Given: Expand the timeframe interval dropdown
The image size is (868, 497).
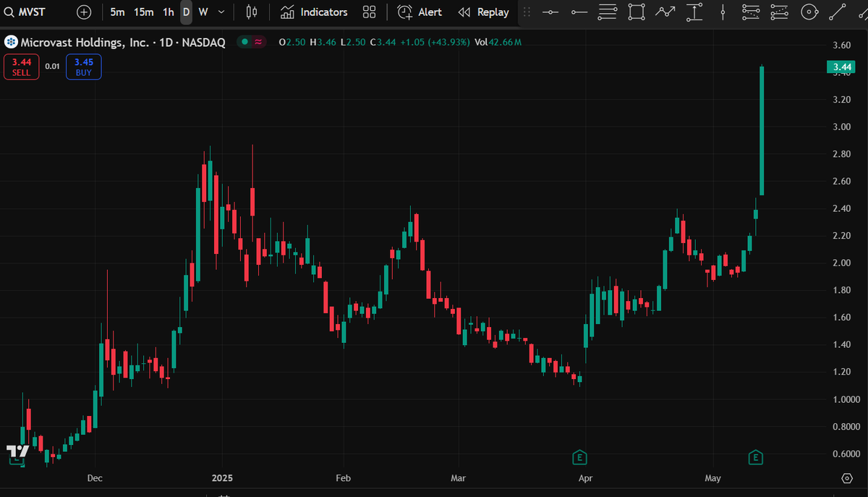Looking at the screenshot, I should (221, 12).
